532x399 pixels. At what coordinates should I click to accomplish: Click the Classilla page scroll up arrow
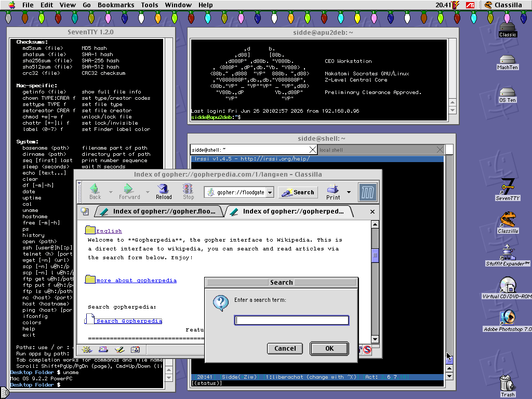[x=375, y=224]
